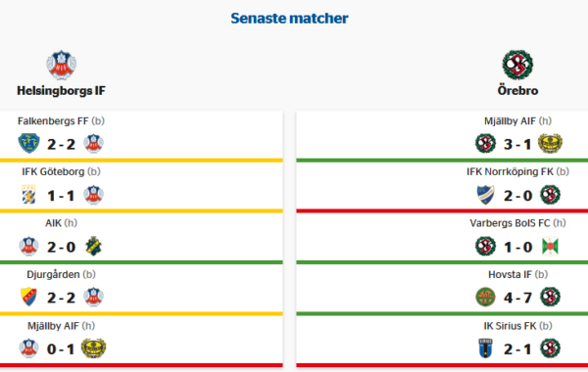Click the IFK Norrköping FK match label
Image resolution: width=588 pixels, height=372 pixels.
[517, 171]
